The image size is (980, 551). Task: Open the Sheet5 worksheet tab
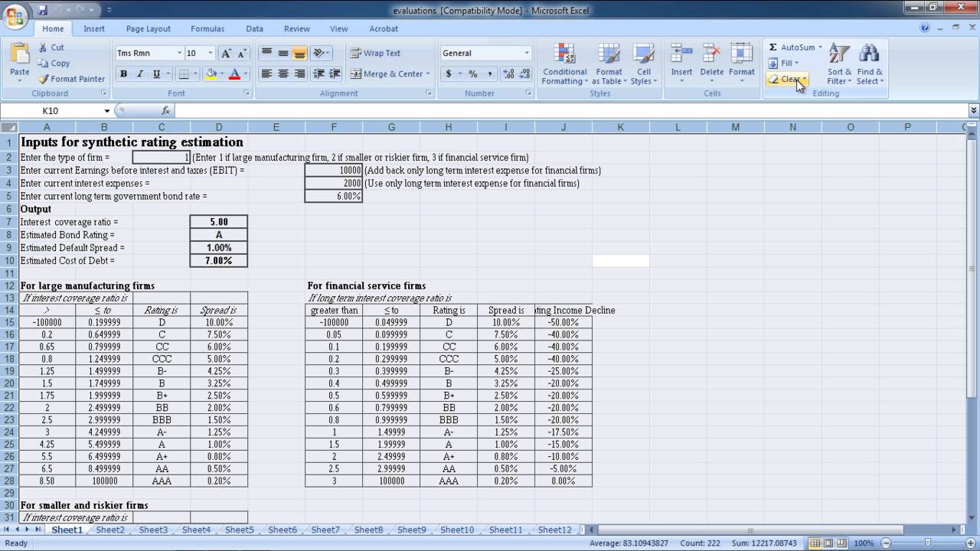(x=240, y=530)
